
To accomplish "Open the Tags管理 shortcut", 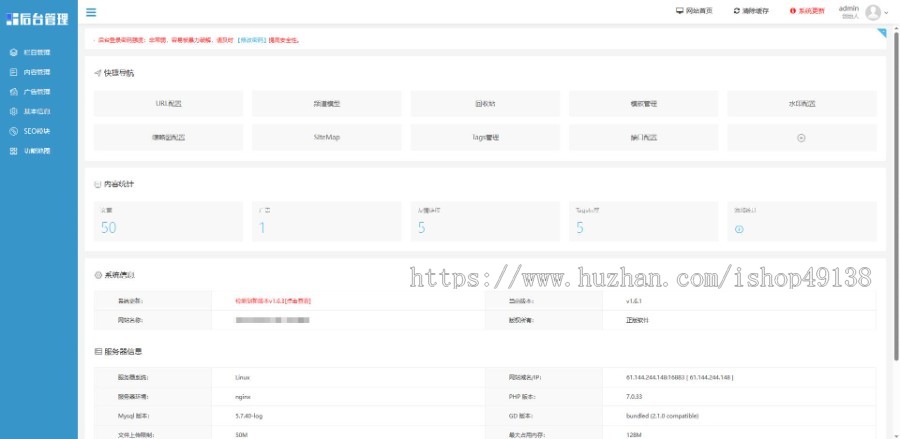I will (485, 138).
